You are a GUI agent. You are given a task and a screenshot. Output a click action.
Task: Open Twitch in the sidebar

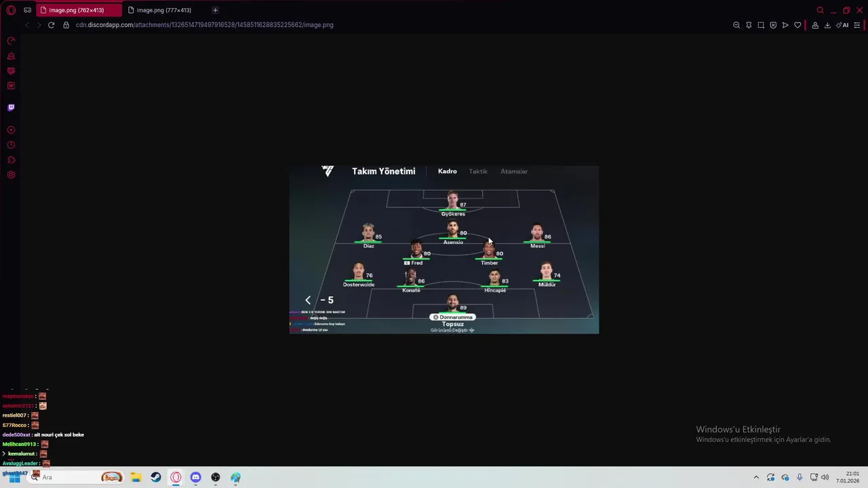tap(11, 107)
